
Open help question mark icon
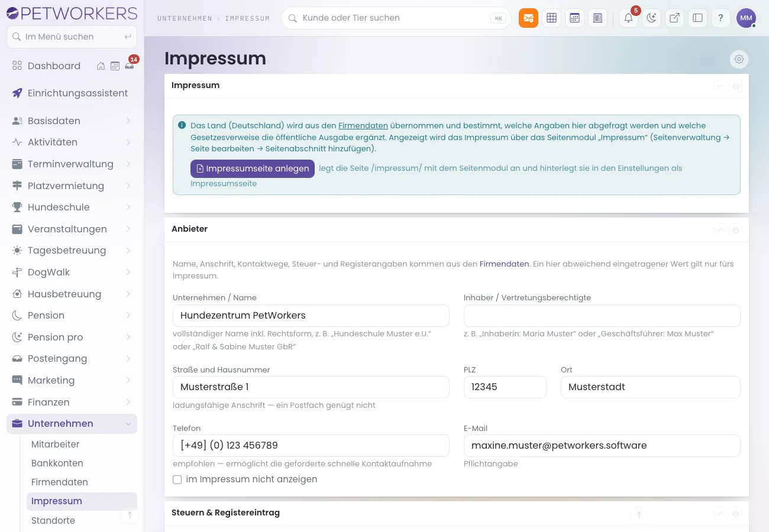(x=720, y=18)
